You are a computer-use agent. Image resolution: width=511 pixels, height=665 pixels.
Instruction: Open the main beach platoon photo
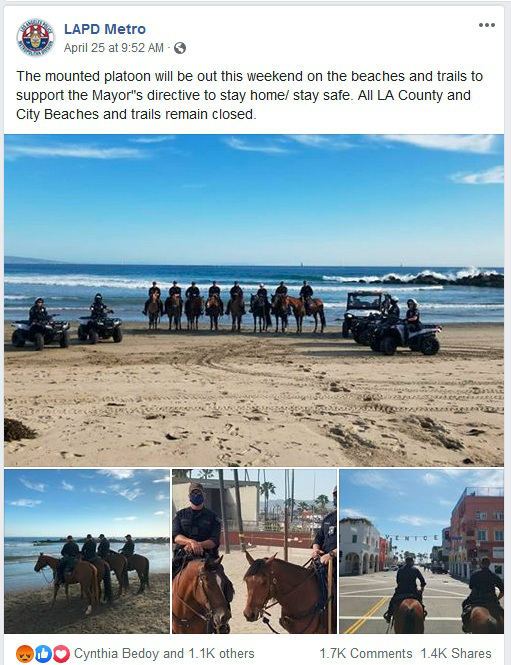[x=254, y=300]
